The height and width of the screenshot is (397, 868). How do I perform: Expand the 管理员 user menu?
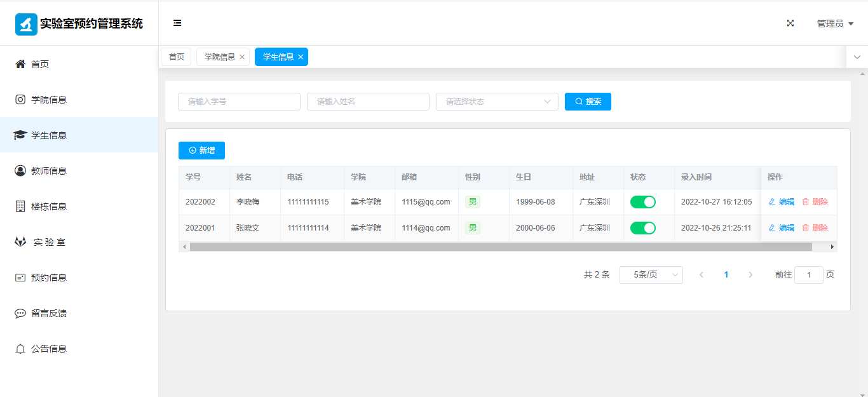(834, 24)
